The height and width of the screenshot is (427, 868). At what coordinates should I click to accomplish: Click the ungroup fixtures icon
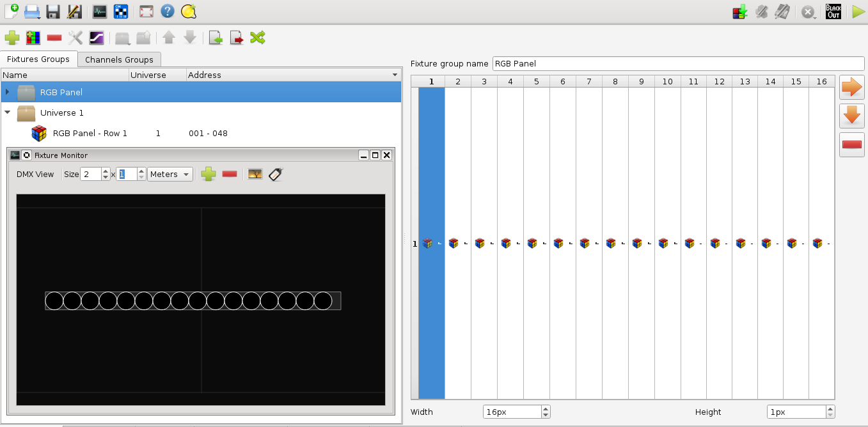point(143,38)
